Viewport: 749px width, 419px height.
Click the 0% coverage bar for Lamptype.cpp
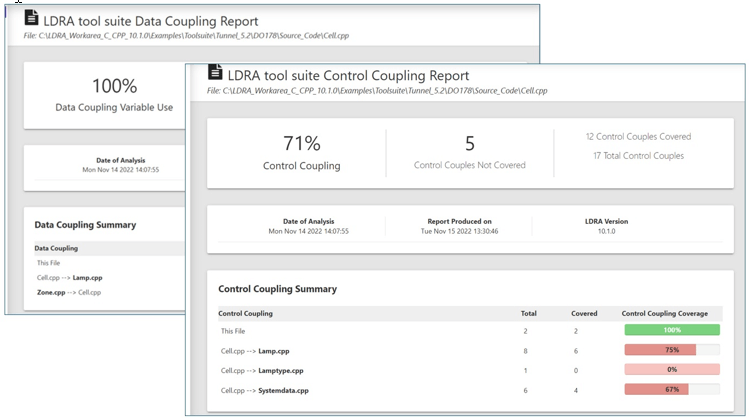tap(672, 369)
